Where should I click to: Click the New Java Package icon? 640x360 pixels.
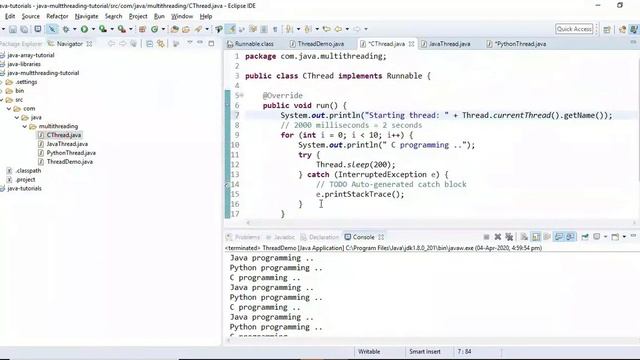coord(142,29)
